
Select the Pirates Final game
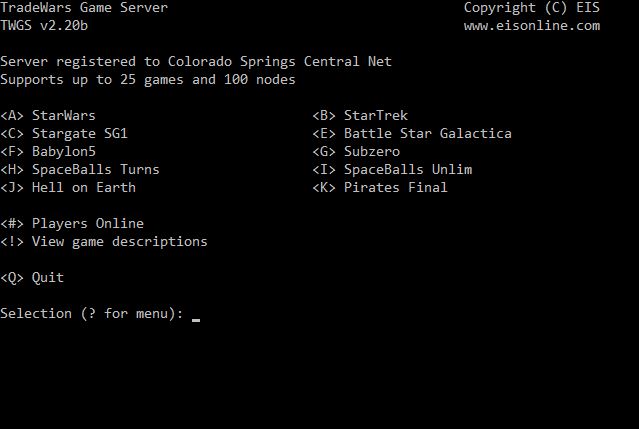click(380, 187)
